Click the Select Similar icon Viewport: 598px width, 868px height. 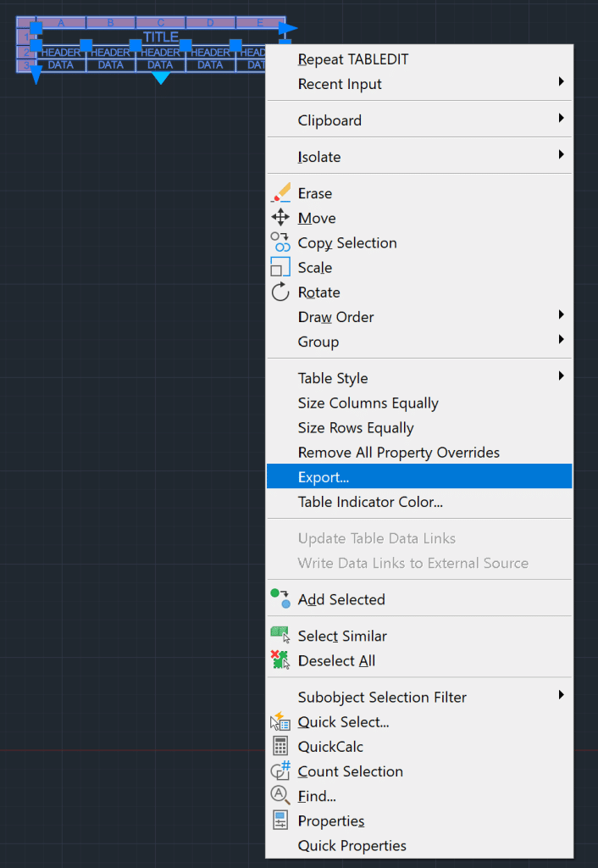pyautogui.click(x=280, y=636)
